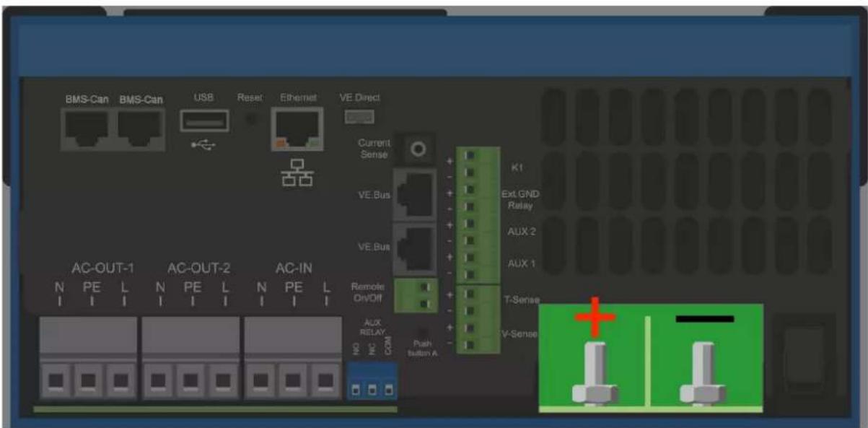Select the AC-OUT-2 L terminal
The width and height of the screenshot is (868, 428).
[222, 381]
